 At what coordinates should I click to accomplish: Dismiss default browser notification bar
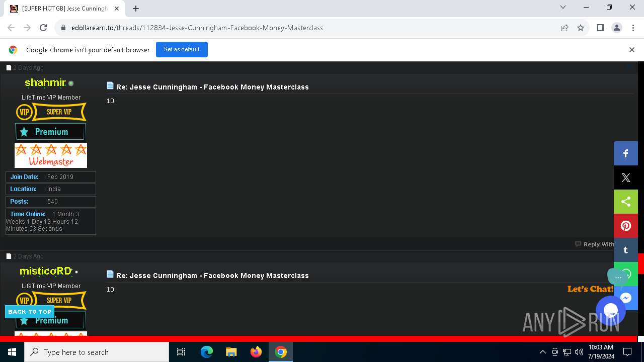point(632,50)
